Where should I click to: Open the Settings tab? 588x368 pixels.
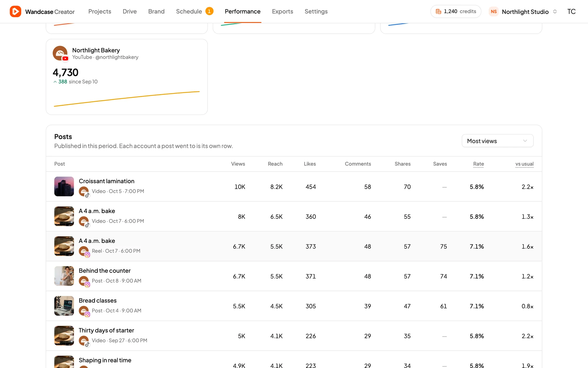point(316,11)
